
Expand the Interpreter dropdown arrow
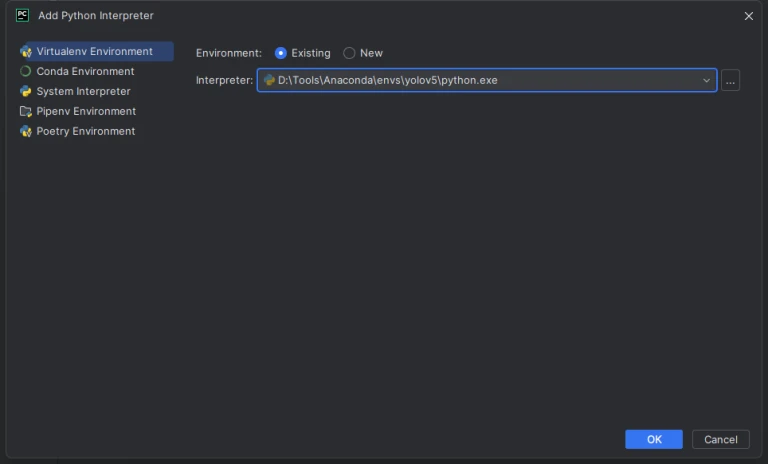click(x=706, y=80)
